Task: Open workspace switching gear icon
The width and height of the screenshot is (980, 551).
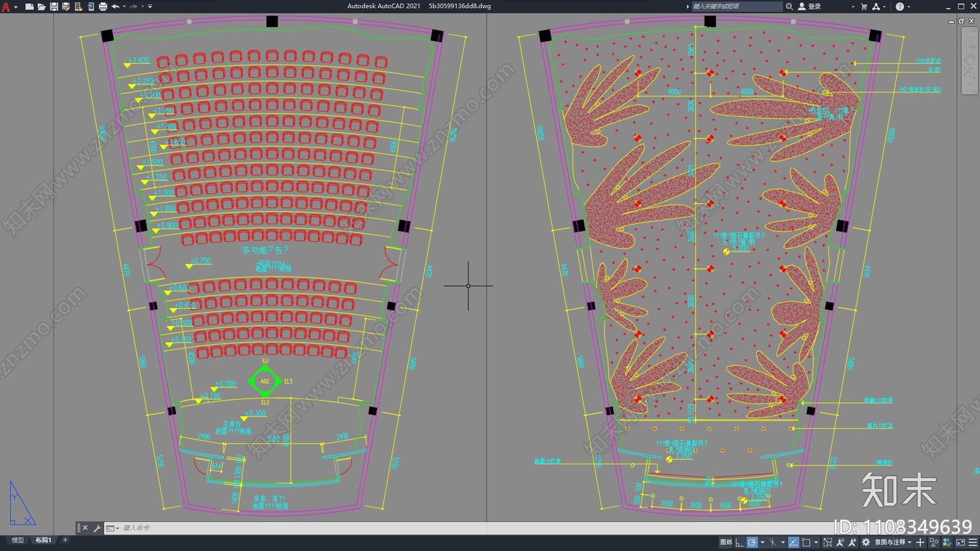Action: [865, 542]
